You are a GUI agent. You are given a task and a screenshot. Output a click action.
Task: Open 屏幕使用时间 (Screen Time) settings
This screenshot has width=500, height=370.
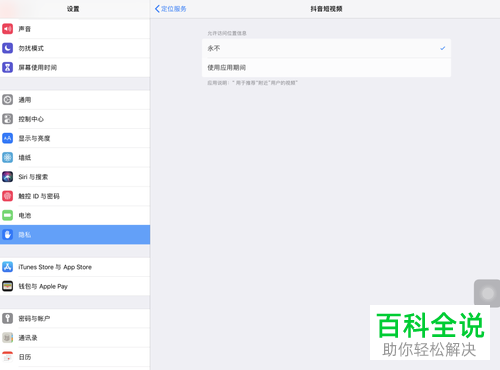[x=75, y=68]
